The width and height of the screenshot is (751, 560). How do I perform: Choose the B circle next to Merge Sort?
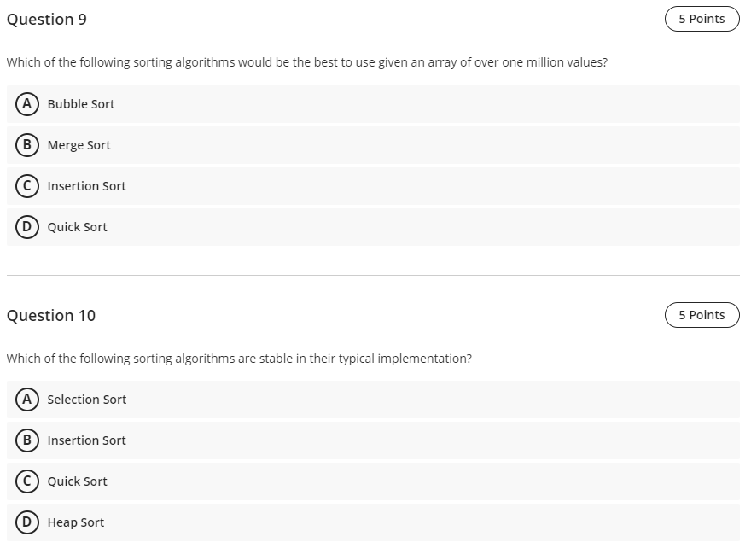coord(27,145)
